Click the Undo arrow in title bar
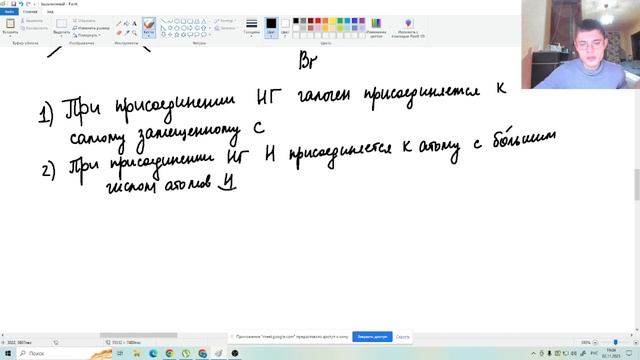640x360 pixels. point(21,4)
